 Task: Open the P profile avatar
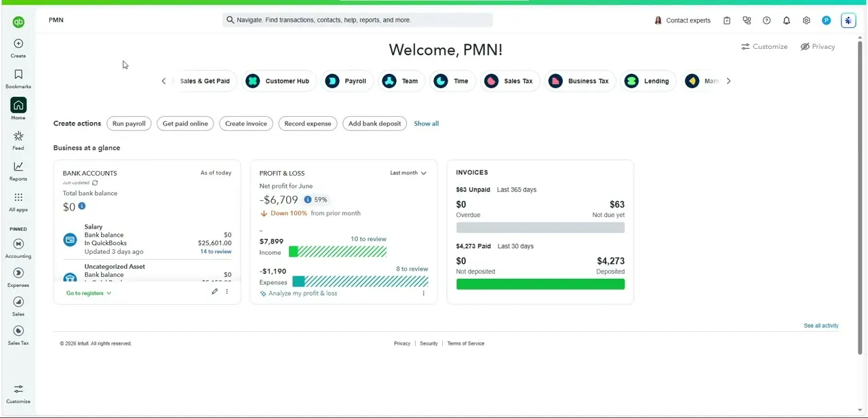click(827, 20)
